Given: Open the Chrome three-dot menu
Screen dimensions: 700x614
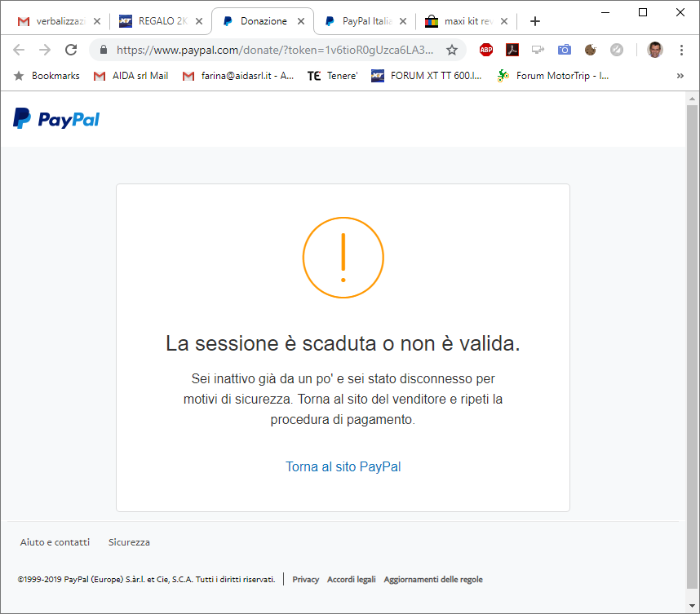Looking at the screenshot, I should tap(681, 50).
